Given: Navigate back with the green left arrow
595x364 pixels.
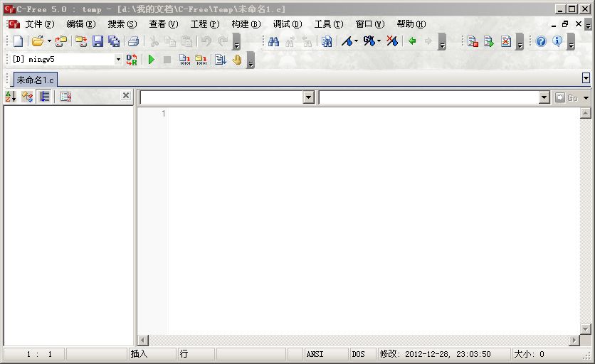Looking at the screenshot, I should tap(412, 41).
